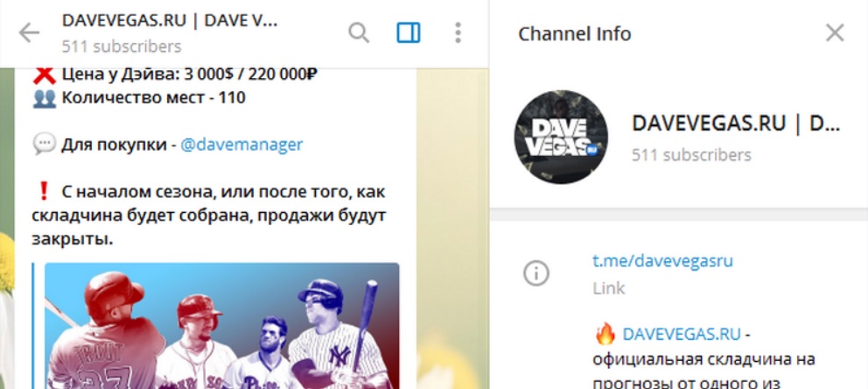This screenshot has height=389, width=868.
Task: Click the speech bubble emoji before 'Для покупки'
Action: pos(44,145)
